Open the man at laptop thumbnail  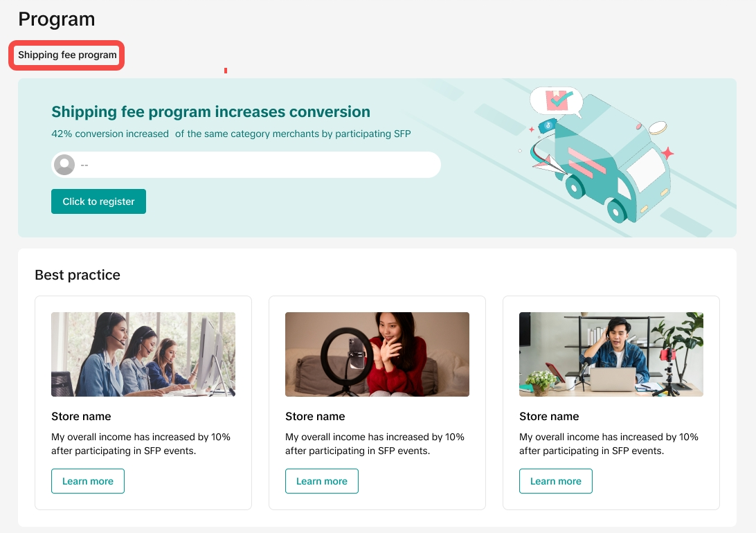click(611, 354)
